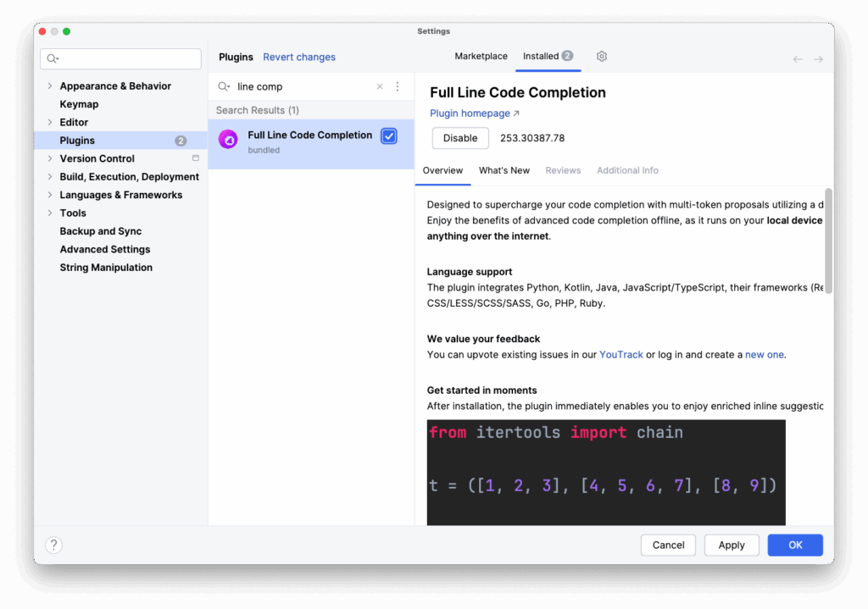This screenshot has height=609, width=868.
Task: Apply the settings changes
Action: (x=731, y=545)
